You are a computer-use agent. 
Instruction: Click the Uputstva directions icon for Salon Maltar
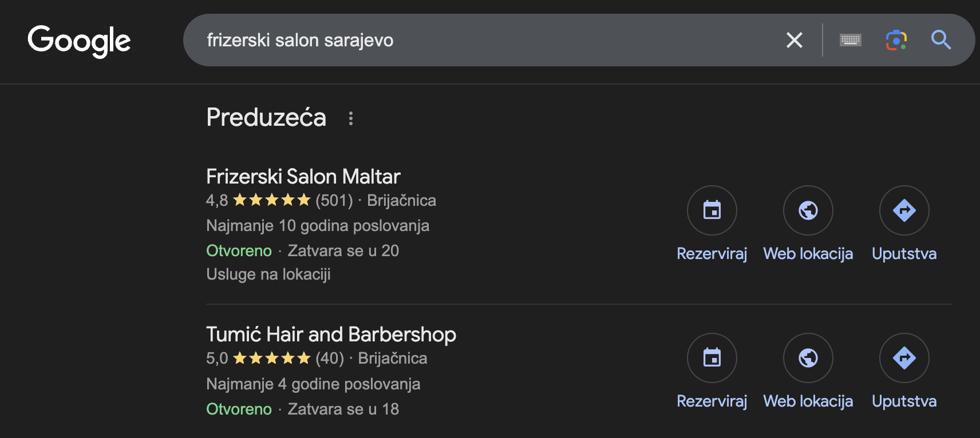(x=904, y=210)
